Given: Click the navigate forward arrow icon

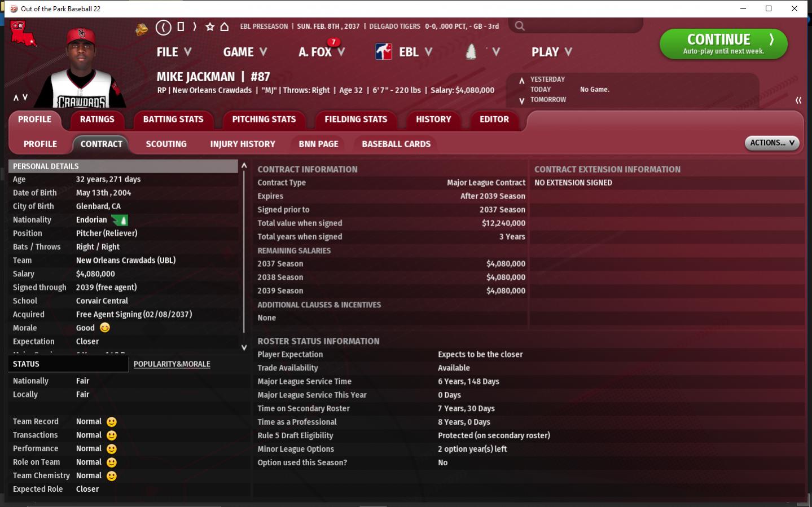Looking at the screenshot, I should 195,27.
